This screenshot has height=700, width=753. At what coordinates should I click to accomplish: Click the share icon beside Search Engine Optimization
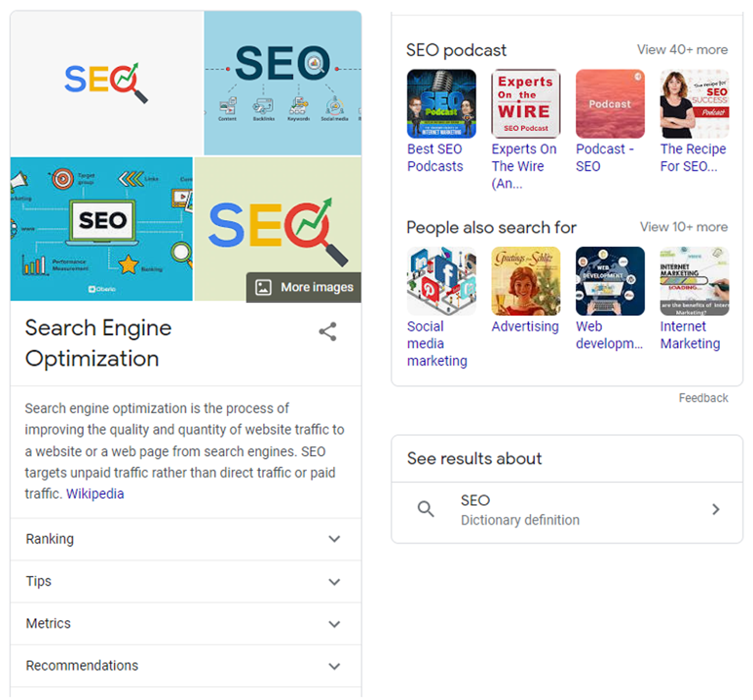[327, 331]
